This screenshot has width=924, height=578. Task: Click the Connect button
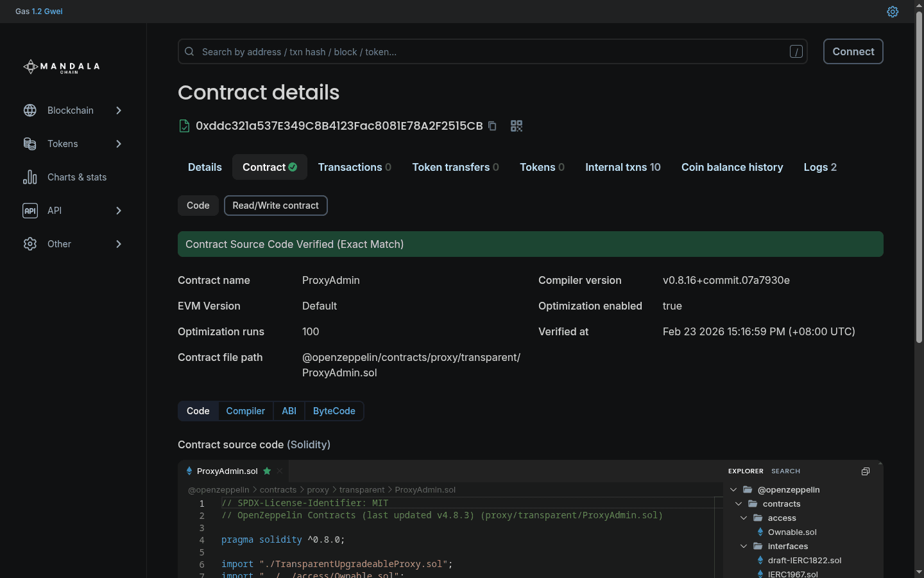853,51
